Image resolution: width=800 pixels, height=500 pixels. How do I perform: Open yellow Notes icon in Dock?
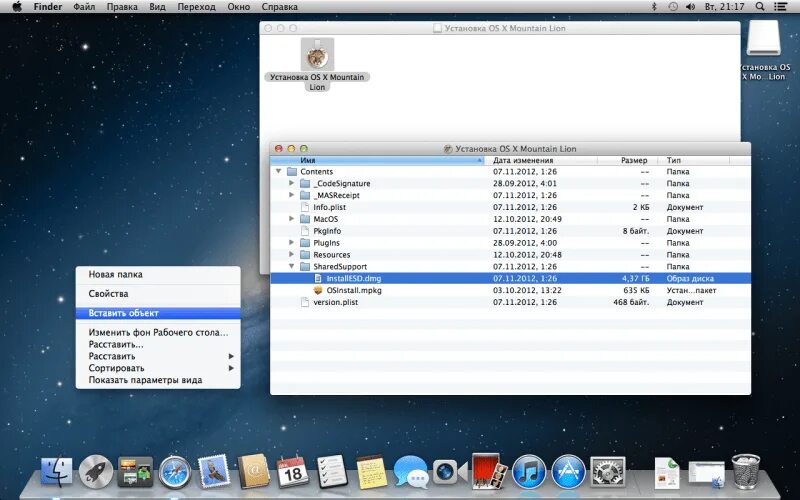click(371, 472)
